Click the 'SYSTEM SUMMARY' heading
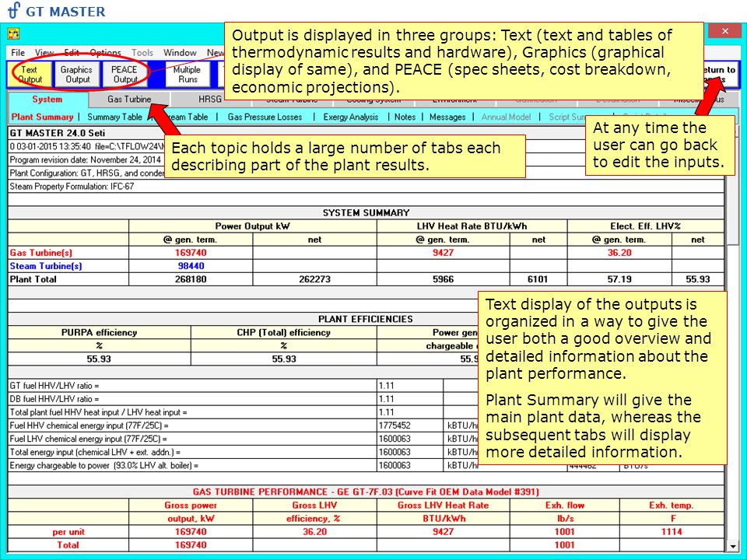The height and width of the screenshot is (560, 747). [366, 213]
